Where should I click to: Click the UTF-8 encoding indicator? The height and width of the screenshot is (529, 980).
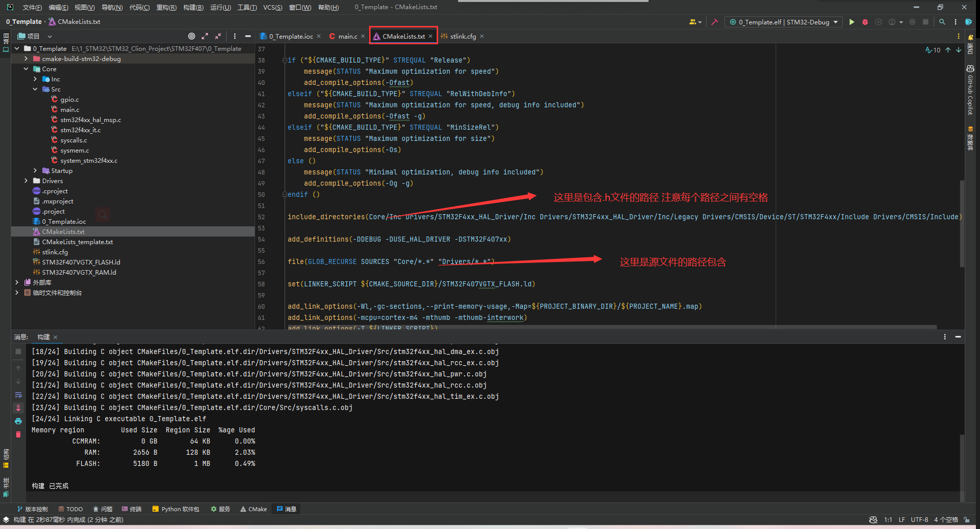pos(919,520)
